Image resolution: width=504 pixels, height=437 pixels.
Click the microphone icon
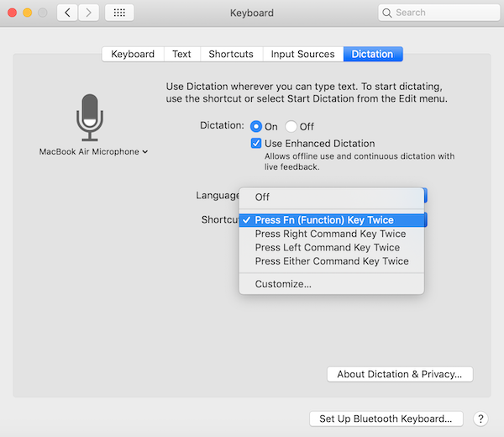91,118
